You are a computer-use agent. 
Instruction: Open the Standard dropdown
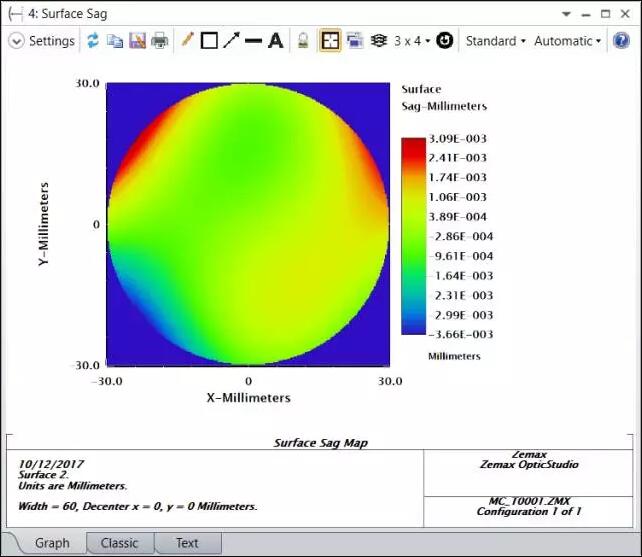point(495,41)
